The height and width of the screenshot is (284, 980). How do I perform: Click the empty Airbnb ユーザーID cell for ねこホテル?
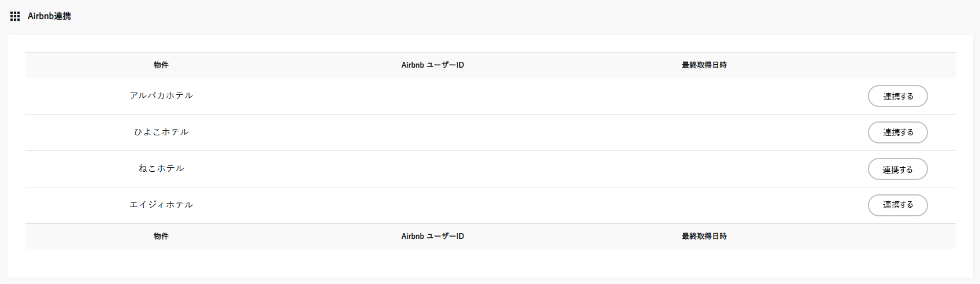pos(433,169)
